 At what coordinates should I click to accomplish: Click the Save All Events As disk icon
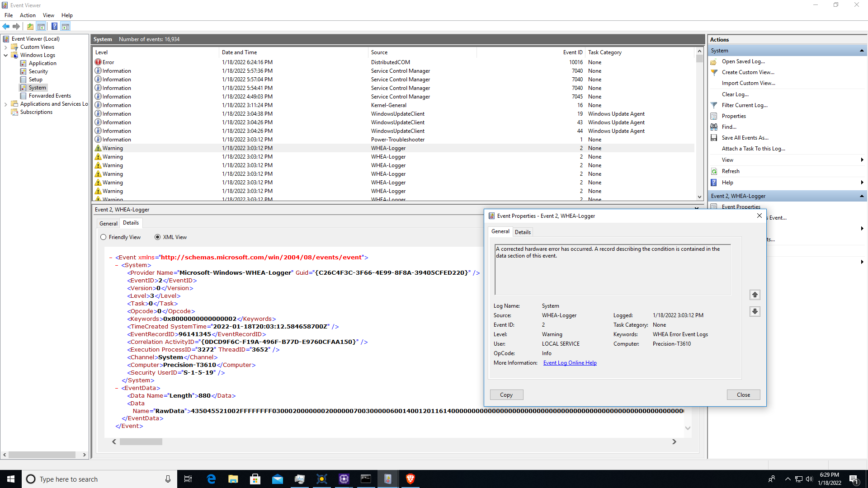714,138
